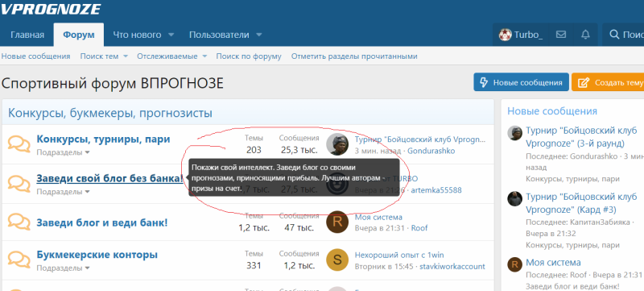The image size is (644, 291).
Task: Click the Сообщения count 47 тыс.
Action: click(299, 227)
